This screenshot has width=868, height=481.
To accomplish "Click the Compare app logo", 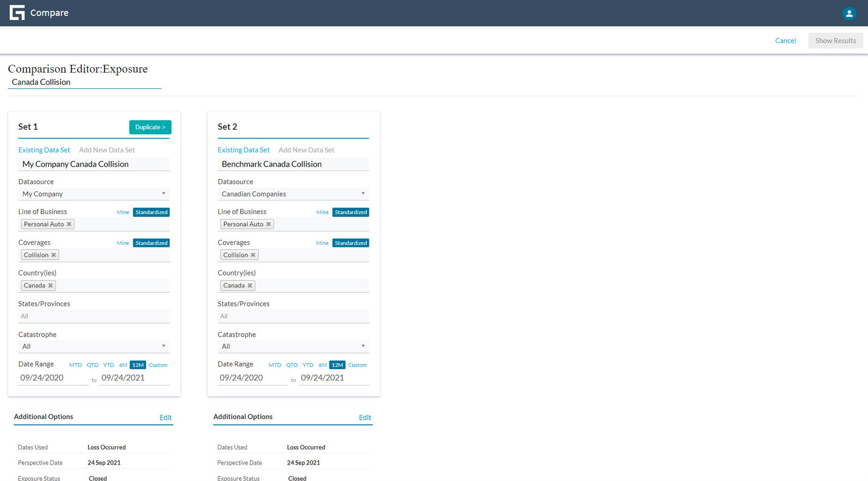I will pos(17,12).
